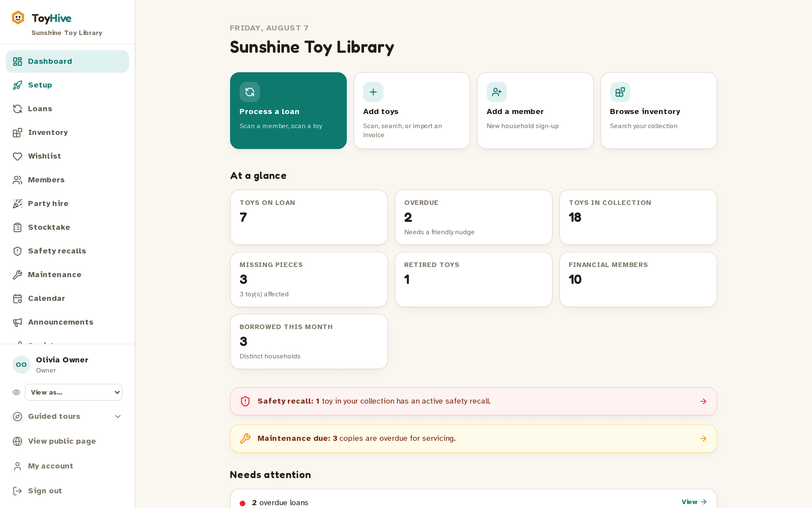This screenshot has height=508, width=812.
Task: Click the '2 overdue loans' text
Action: coord(280,503)
